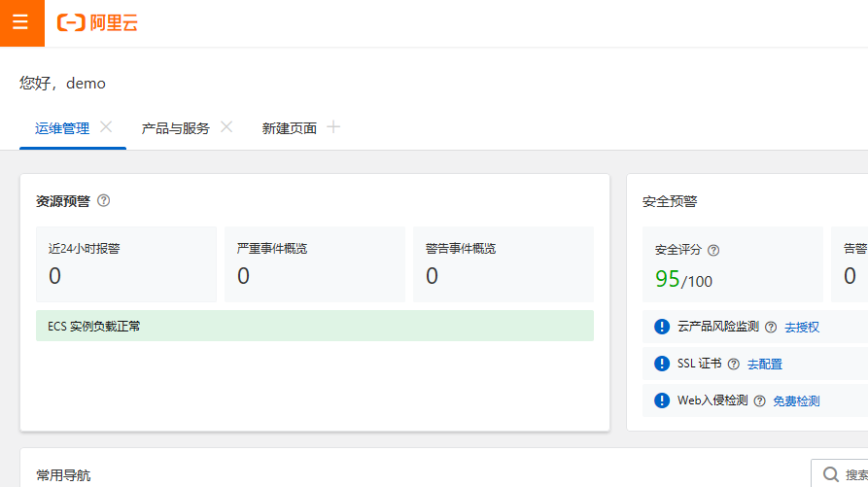This screenshot has width=868, height=487.
Task: Open the 新建页面 tab
Action: [x=289, y=128]
